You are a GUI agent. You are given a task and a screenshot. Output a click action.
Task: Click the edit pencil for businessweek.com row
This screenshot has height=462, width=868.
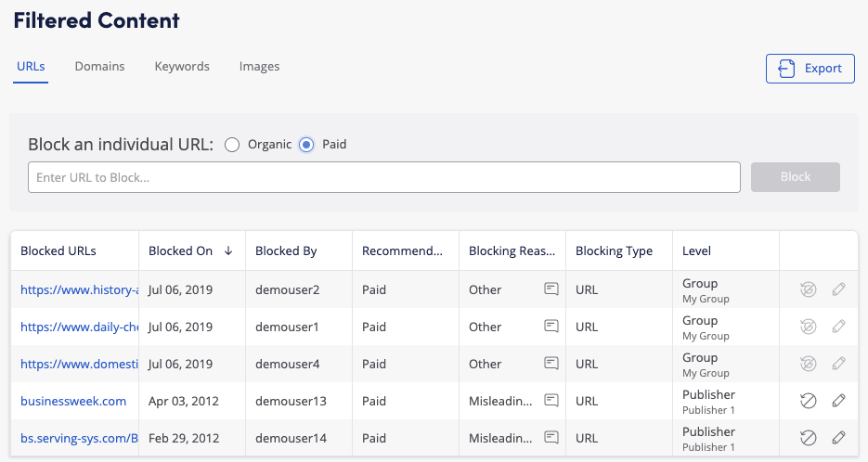click(838, 401)
